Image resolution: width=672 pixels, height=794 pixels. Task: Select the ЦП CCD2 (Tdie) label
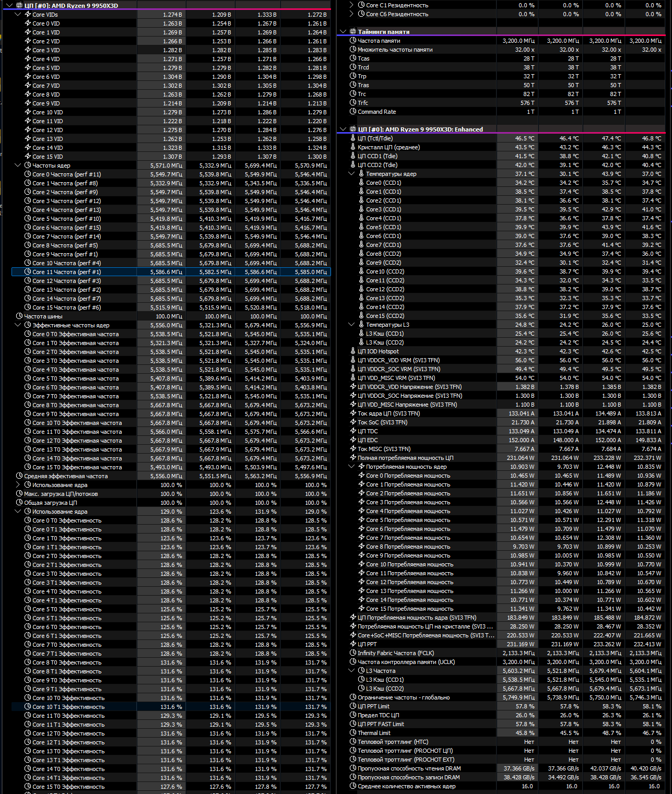click(378, 165)
